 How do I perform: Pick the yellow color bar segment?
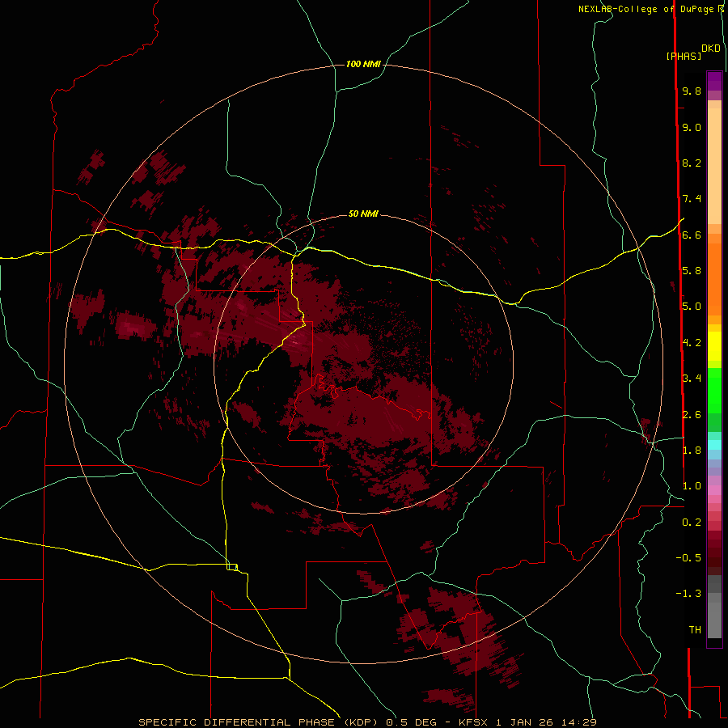pyautogui.click(x=714, y=346)
